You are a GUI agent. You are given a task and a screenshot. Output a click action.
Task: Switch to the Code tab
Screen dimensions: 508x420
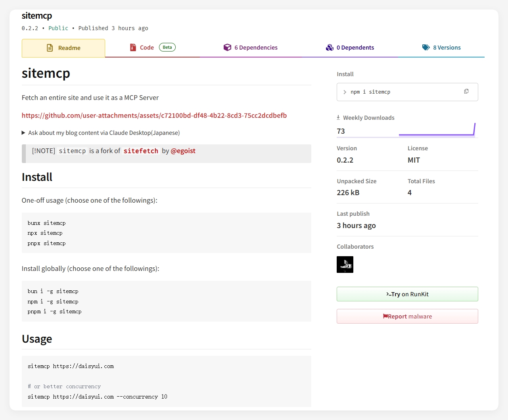click(x=152, y=48)
